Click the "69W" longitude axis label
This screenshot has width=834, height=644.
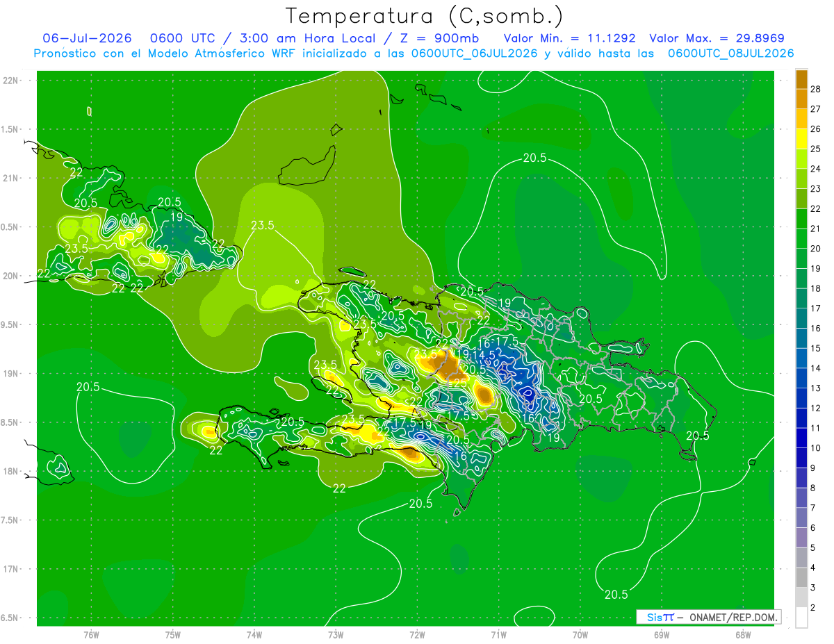662,635
